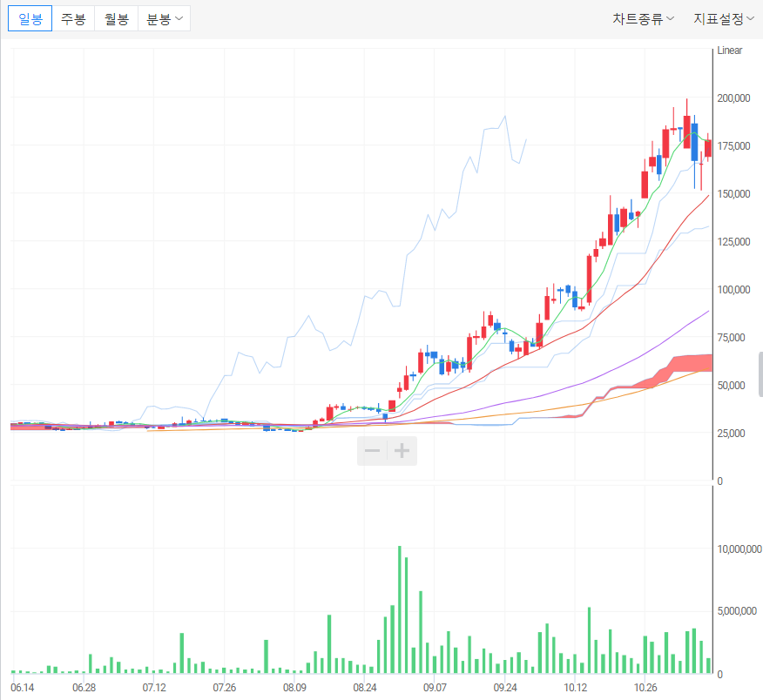Click the Linear scale label
Image resolution: width=763 pixels, height=700 pixels.
[729, 50]
